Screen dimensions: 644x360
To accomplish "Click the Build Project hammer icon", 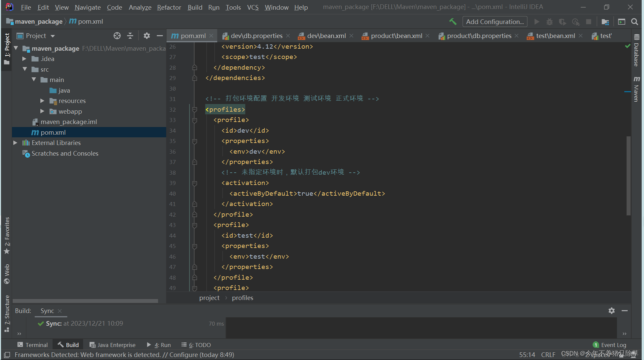I will pos(453,22).
